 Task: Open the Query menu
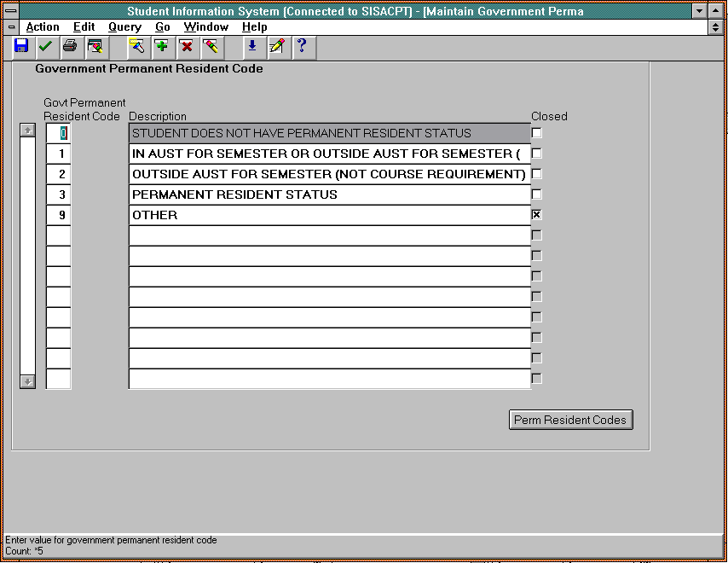tap(124, 27)
